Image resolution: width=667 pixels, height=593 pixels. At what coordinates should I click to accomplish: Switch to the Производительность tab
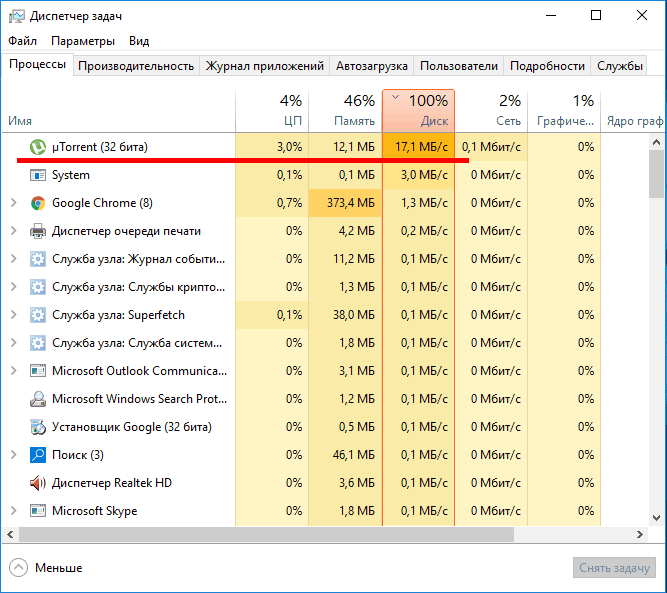point(136,66)
